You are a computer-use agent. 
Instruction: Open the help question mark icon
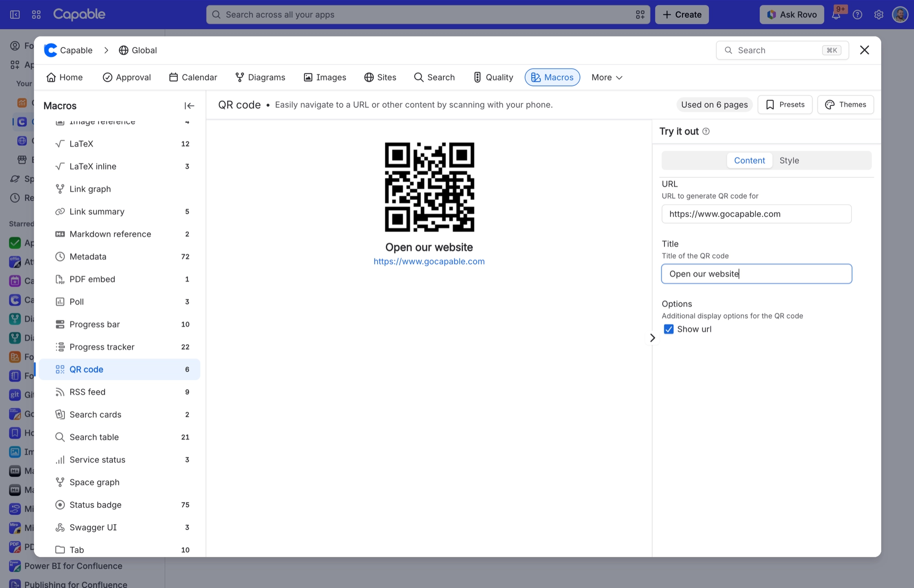coord(857,15)
